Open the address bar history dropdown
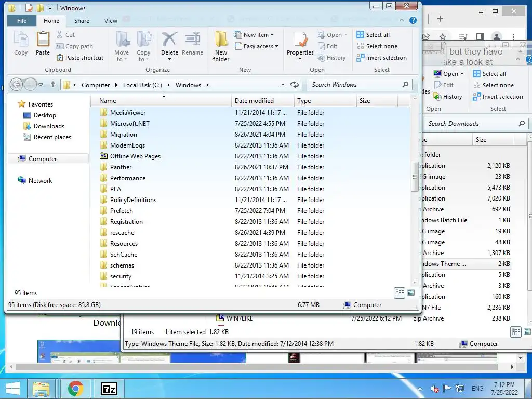This screenshot has height=399, width=532. point(283,85)
